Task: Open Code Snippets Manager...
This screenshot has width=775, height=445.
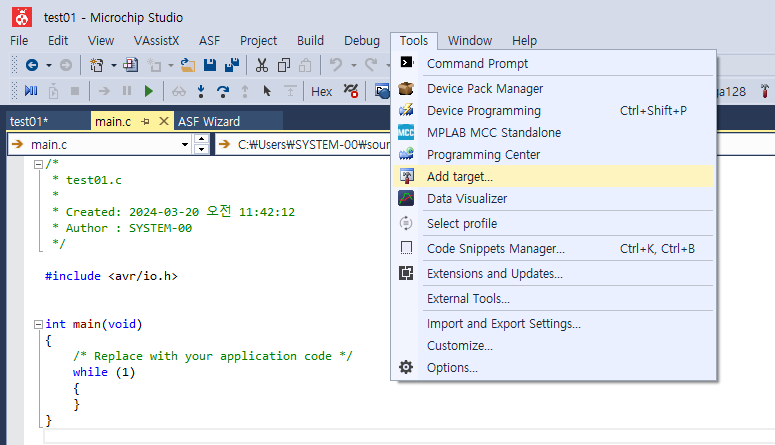Action: 554,248
